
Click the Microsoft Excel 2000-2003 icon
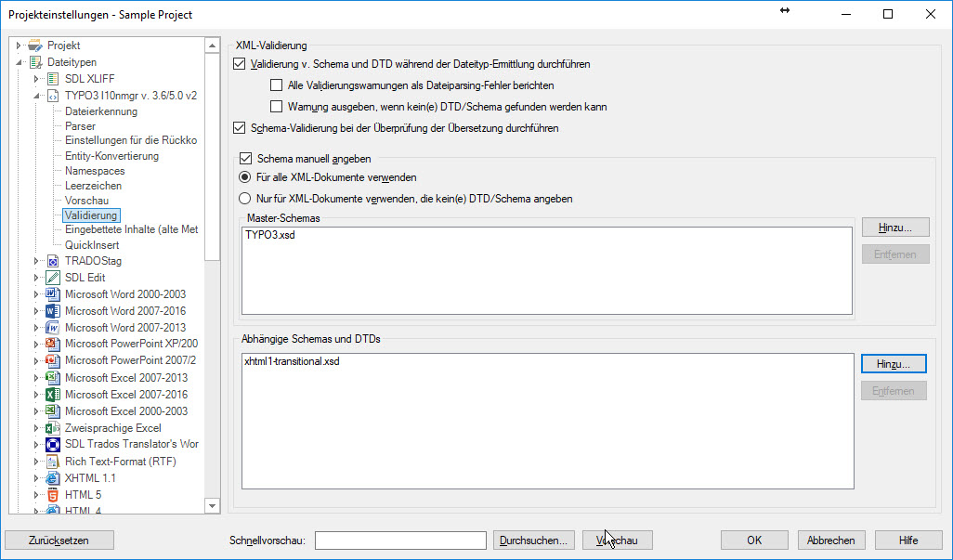pos(53,411)
